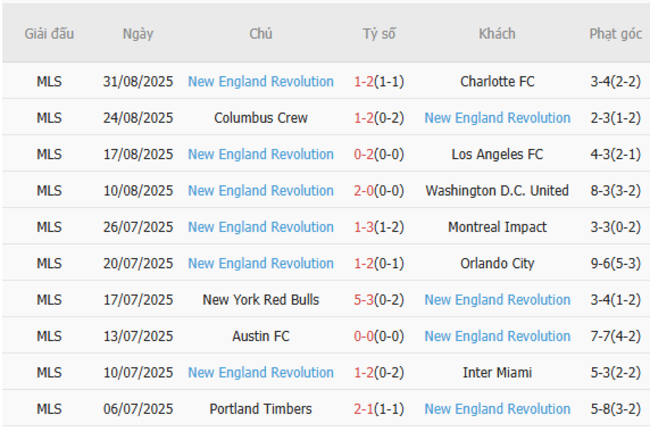Screen dimensions: 650x440
Task: Click the 5-3 score for New York Red Bulls
Action: (x=364, y=299)
